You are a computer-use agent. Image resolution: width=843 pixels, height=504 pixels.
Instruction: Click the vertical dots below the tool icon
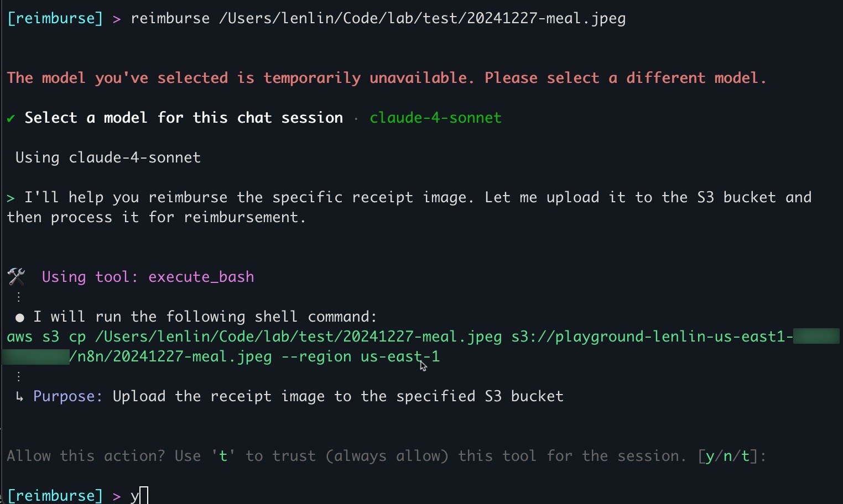tap(19, 297)
